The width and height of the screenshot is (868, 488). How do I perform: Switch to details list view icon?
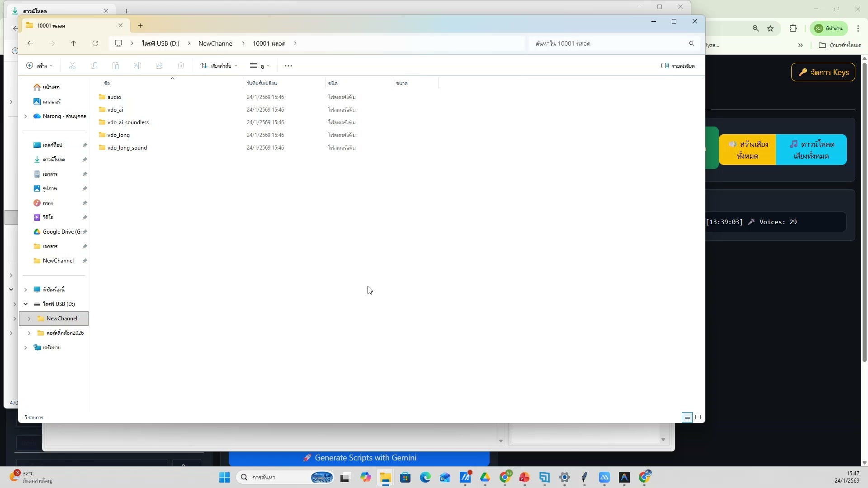click(687, 418)
